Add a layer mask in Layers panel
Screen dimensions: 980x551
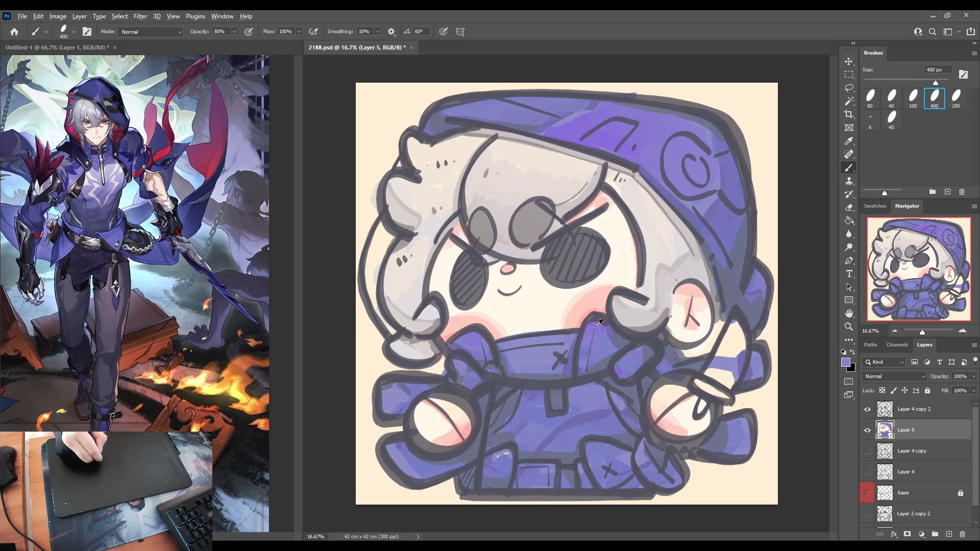click(907, 534)
